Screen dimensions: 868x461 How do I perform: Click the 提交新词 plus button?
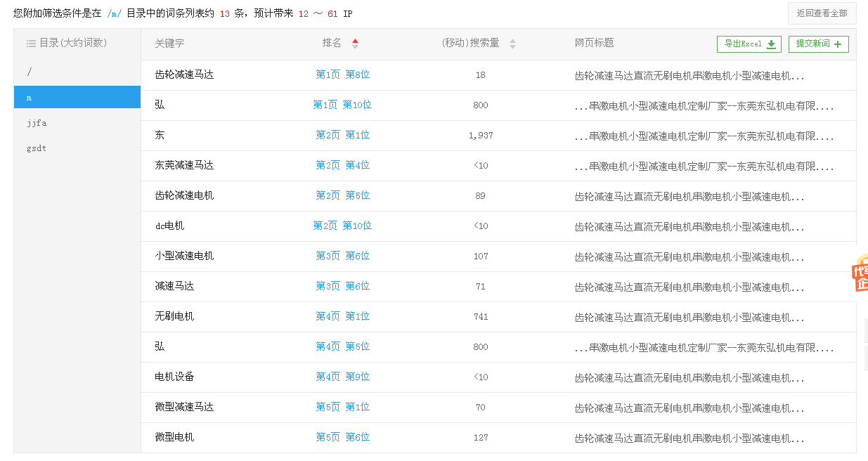click(x=818, y=44)
